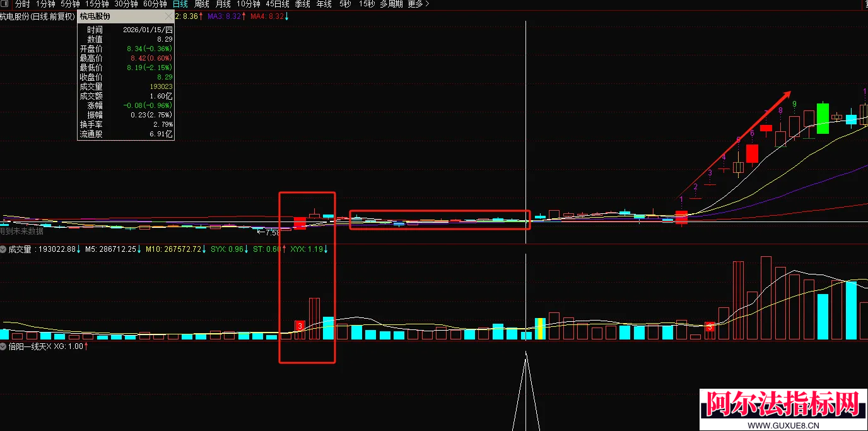This screenshot has width=868, height=431.
Task: Click the XG: 1.00 signal value
Action: click(x=68, y=346)
